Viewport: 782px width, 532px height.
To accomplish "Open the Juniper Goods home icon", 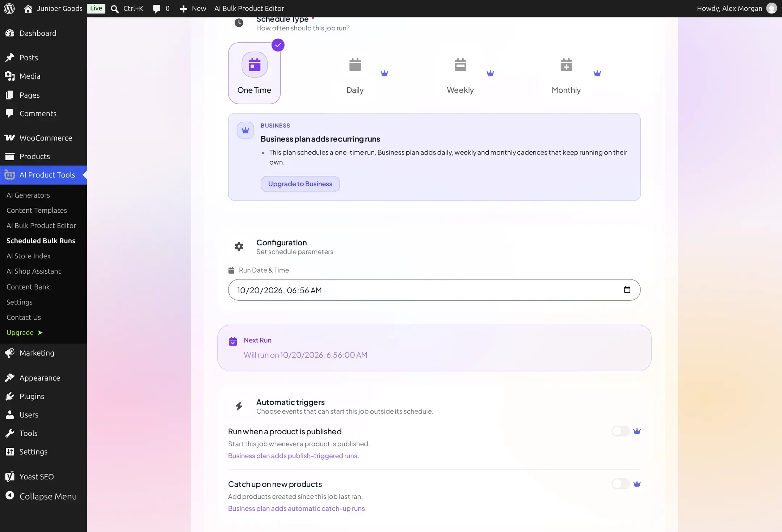I will point(28,8).
